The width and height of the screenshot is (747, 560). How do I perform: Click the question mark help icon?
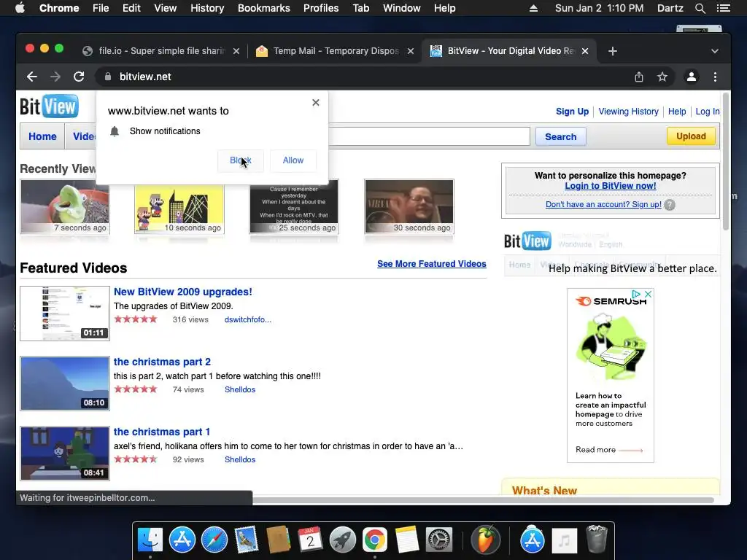point(670,205)
